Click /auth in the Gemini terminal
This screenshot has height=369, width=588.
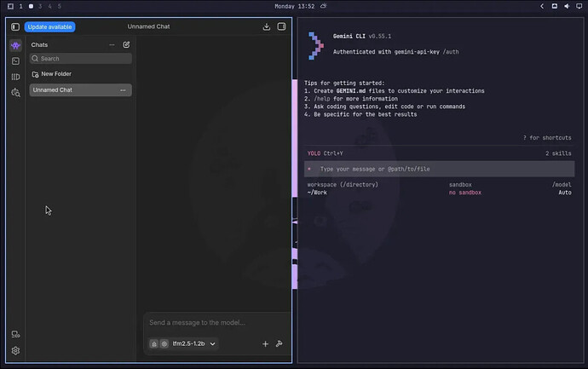(x=451, y=52)
